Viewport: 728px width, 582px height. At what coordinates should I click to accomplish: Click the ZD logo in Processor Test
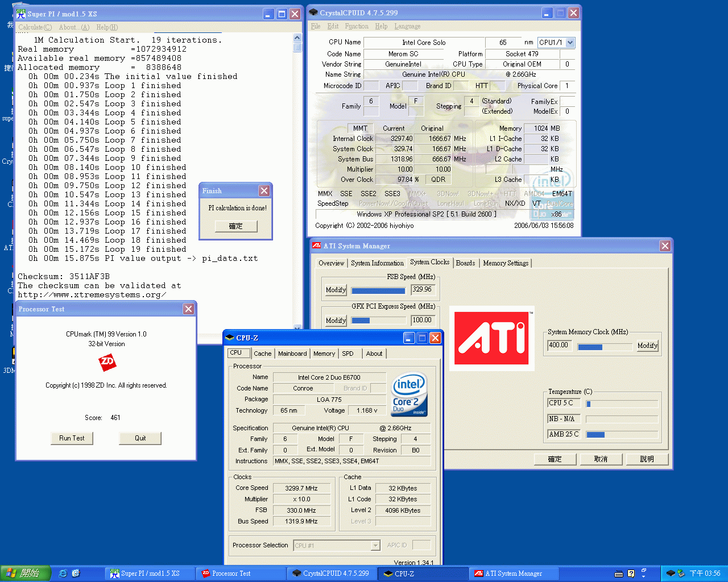pos(107,362)
